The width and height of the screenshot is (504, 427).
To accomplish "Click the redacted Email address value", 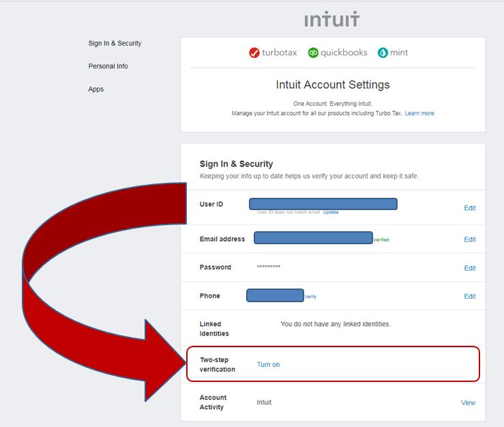I will (x=313, y=237).
